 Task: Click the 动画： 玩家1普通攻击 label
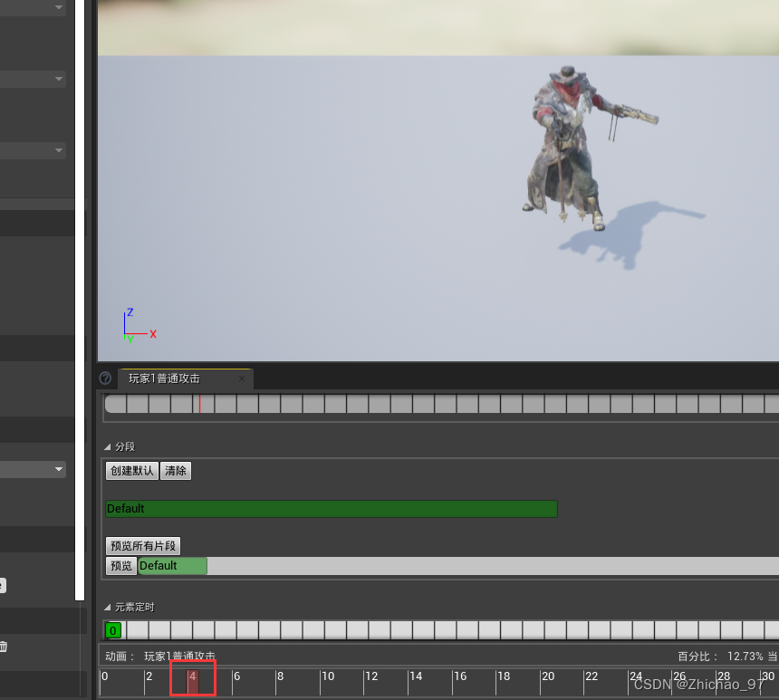160,657
